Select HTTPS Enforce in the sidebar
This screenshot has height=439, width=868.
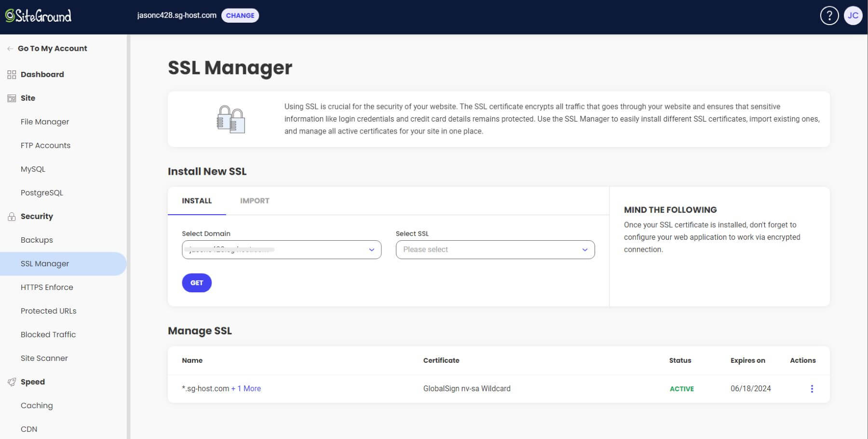pos(47,287)
